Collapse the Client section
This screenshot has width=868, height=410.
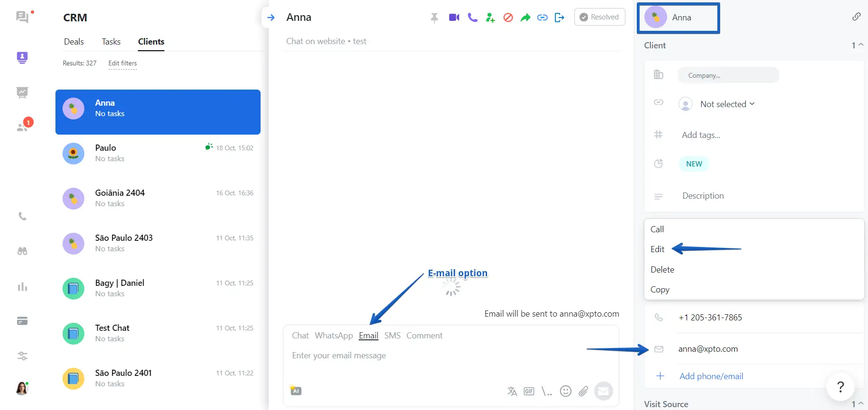860,45
